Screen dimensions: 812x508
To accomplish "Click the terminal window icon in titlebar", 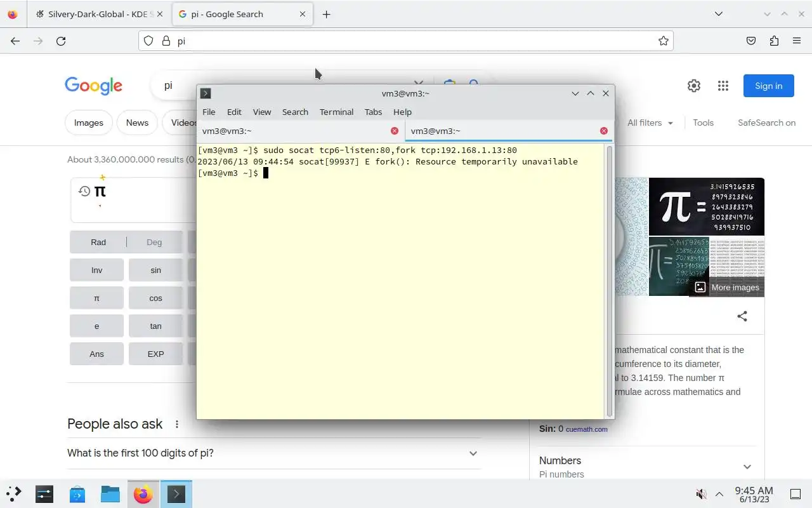I will click(x=206, y=93).
